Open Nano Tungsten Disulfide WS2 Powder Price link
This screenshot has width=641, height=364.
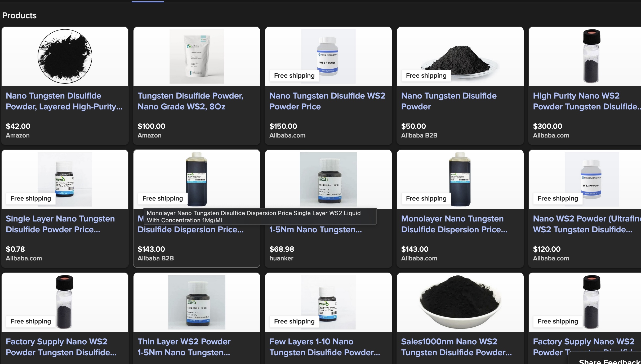(x=327, y=101)
